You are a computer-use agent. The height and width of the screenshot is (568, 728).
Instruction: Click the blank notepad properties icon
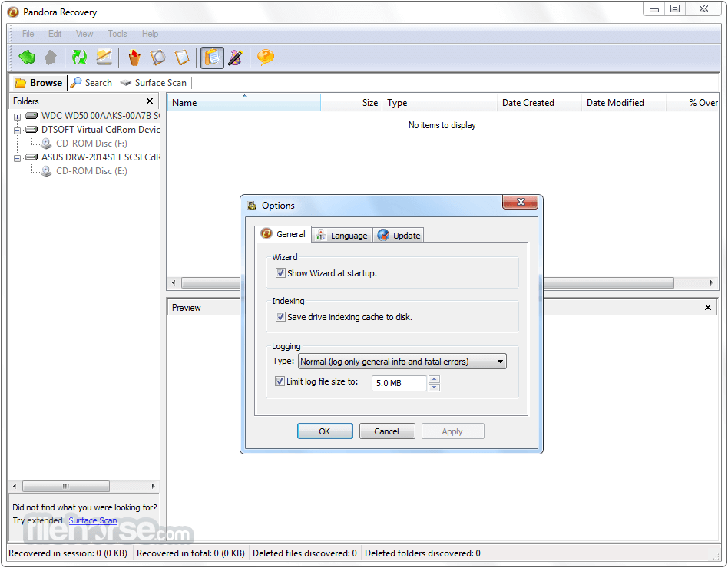pos(182,58)
